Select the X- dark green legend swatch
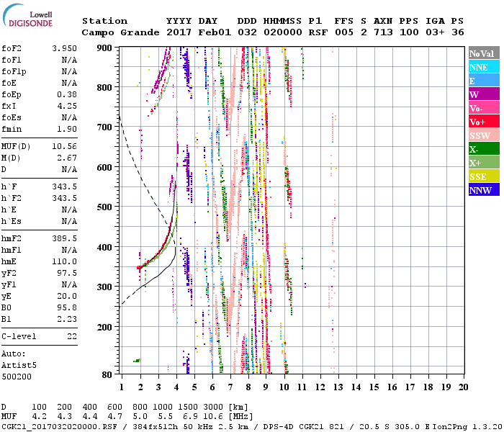 tap(484, 149)
